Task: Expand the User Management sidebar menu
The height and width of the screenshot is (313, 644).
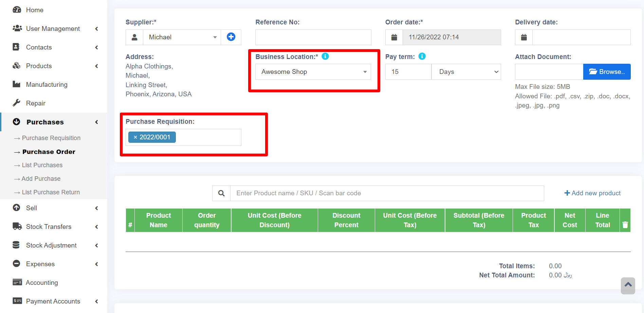Action: 53,29
